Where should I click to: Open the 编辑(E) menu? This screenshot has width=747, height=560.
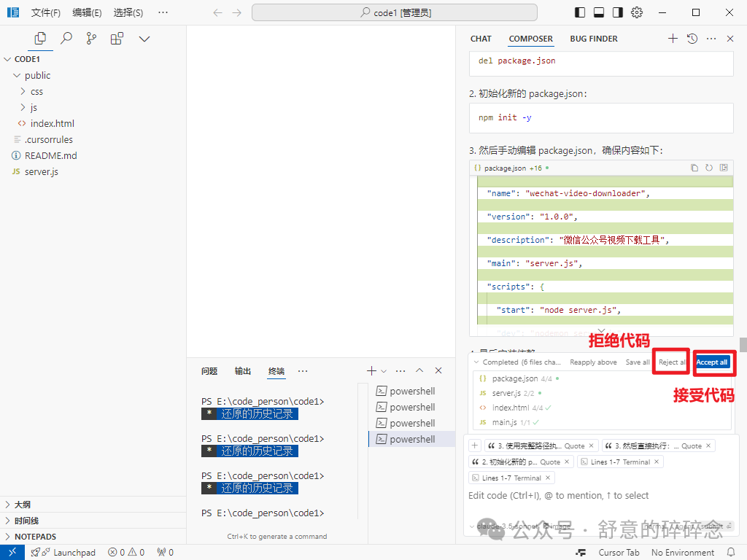click(x=87, y=13)
